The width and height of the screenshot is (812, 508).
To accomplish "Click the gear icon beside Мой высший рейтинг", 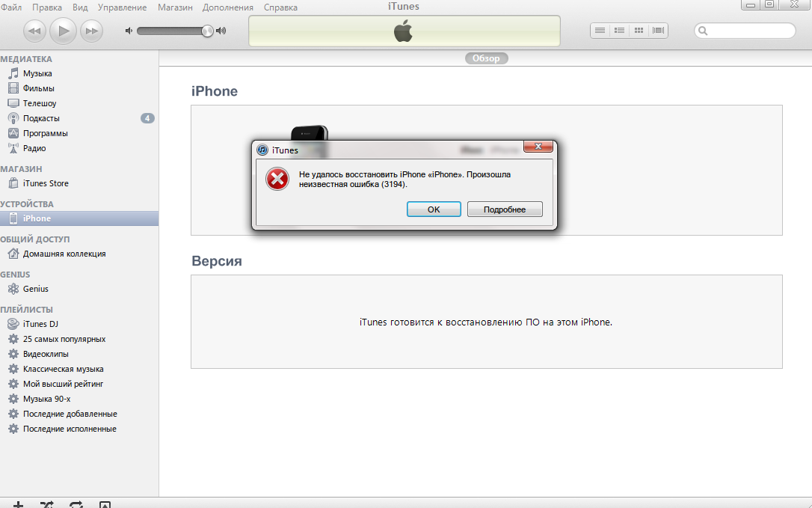I will tap(13, 384).
